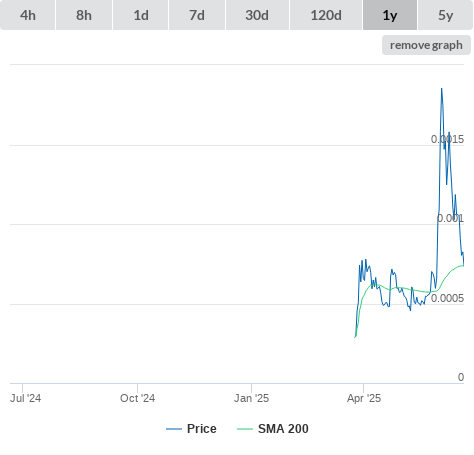Viewport: 474px width, 455px height.
Task: Click the active 1y range tab
Action: pos(390,15)
